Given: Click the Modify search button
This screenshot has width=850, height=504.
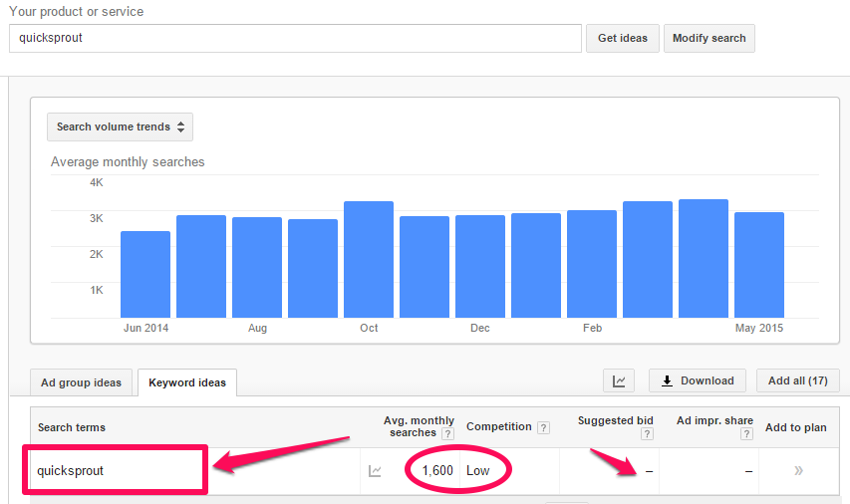Looking at the screenshot, I should point(709,39).
